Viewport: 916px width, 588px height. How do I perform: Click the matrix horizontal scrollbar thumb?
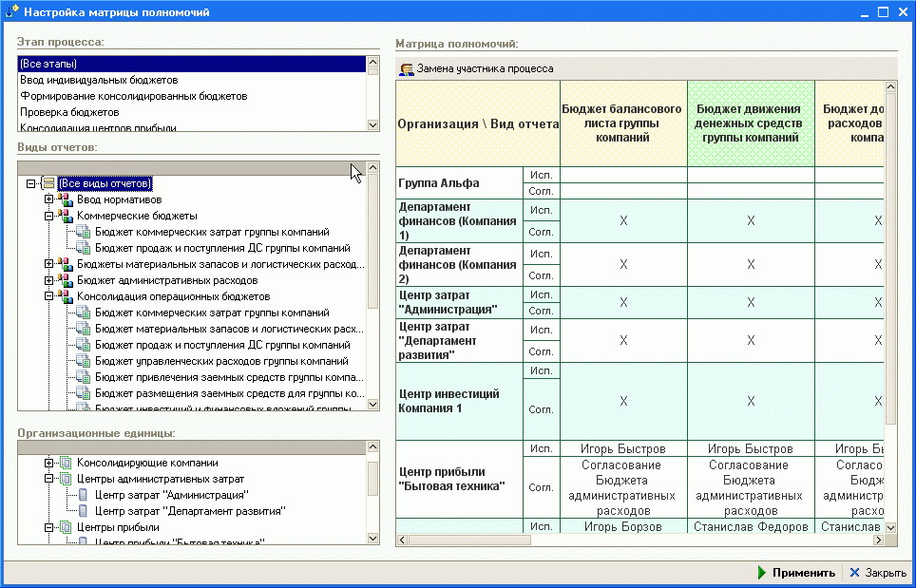469,541
